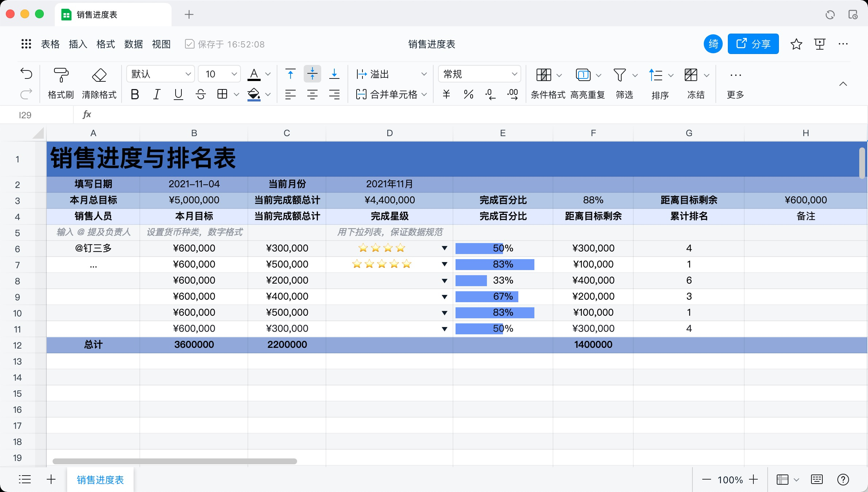The image size is (868, 492).
Task: Click the 分享 share button
Action: (753, 43)
